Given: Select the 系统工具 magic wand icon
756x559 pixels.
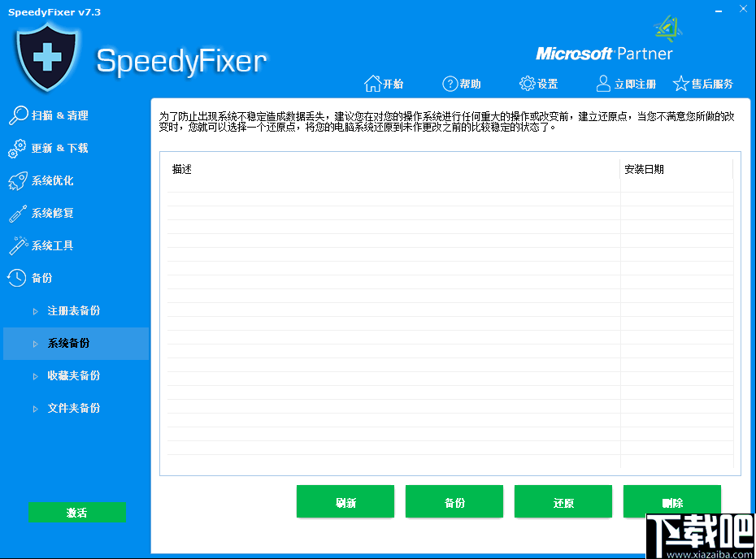Looking at the screenshot, I should click(x=17, y=245).
